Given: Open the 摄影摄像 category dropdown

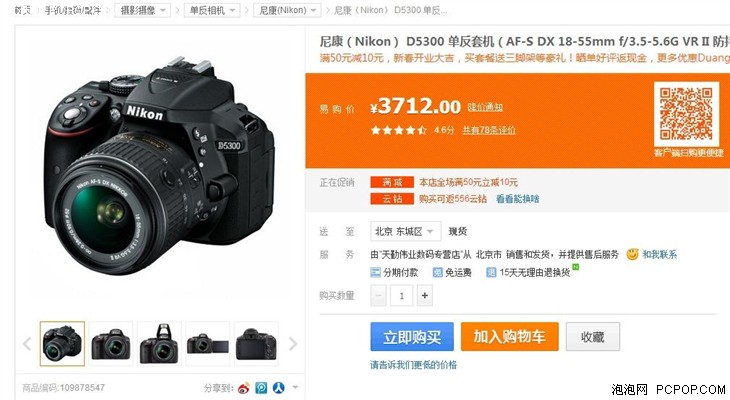Looking at the screenshot, I should [142, 10].
